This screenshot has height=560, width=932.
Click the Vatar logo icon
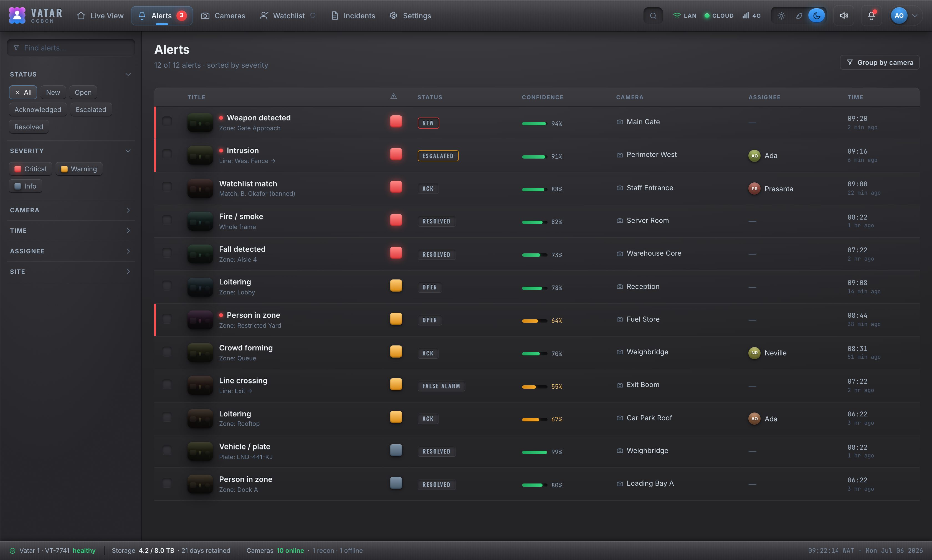pyautogui.click(x=17, y=16)
